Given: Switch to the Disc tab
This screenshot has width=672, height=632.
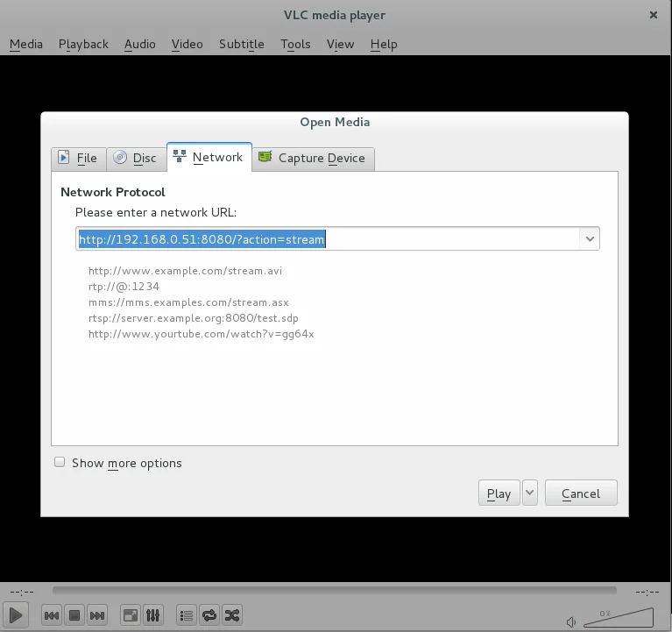Looking at the screenshot, I should pos(137,158).
